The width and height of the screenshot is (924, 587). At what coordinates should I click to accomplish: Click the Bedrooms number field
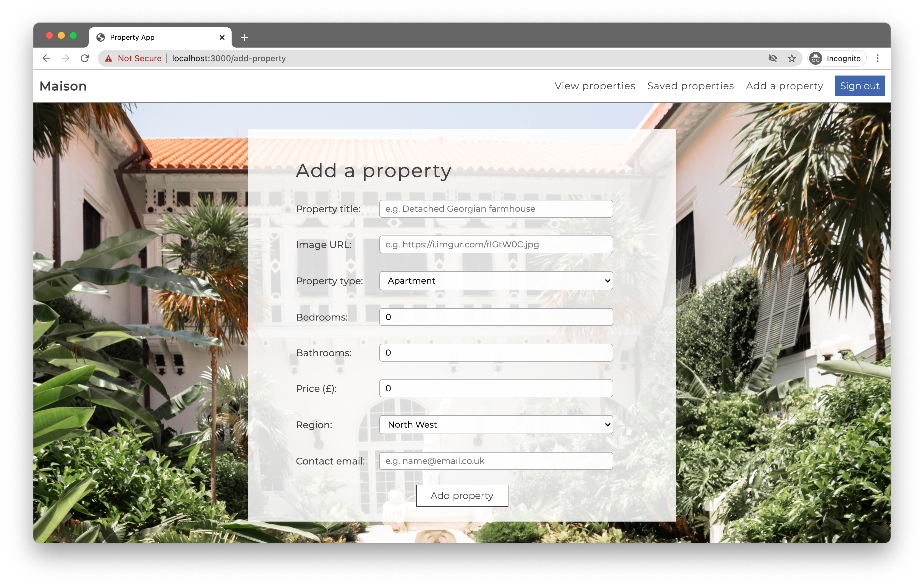click(x=496, y=317)
